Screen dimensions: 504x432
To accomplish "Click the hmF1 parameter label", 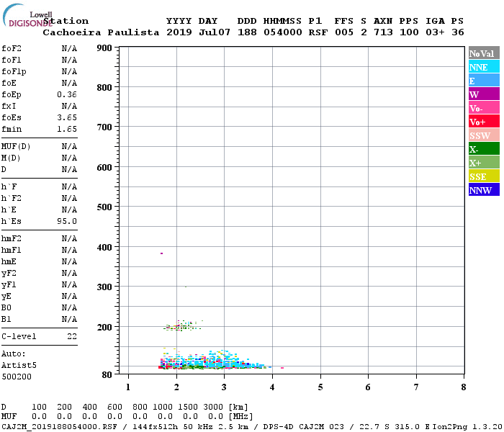I will [x=12, y=250].
